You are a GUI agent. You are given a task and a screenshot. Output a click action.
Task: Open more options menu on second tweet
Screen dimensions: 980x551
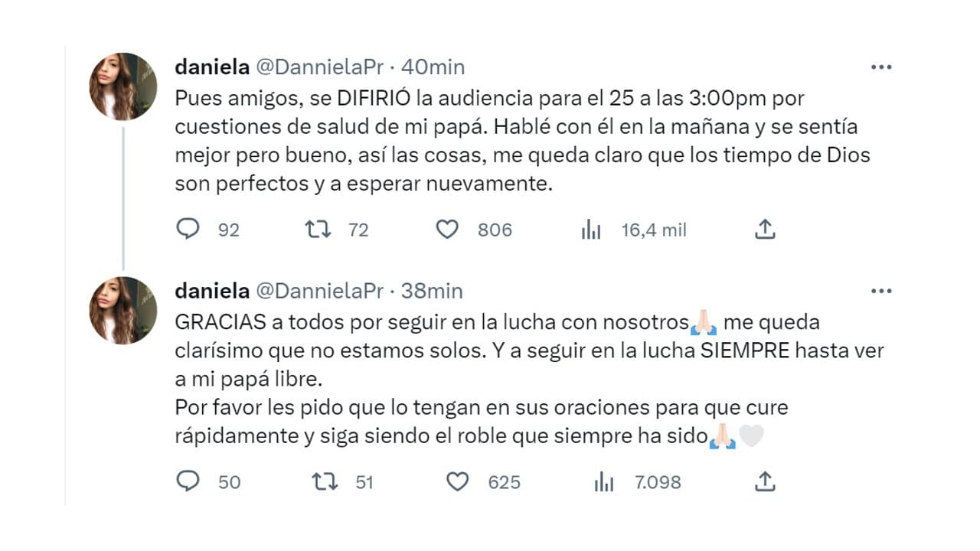pyautogui.click(x=881, y=292)
